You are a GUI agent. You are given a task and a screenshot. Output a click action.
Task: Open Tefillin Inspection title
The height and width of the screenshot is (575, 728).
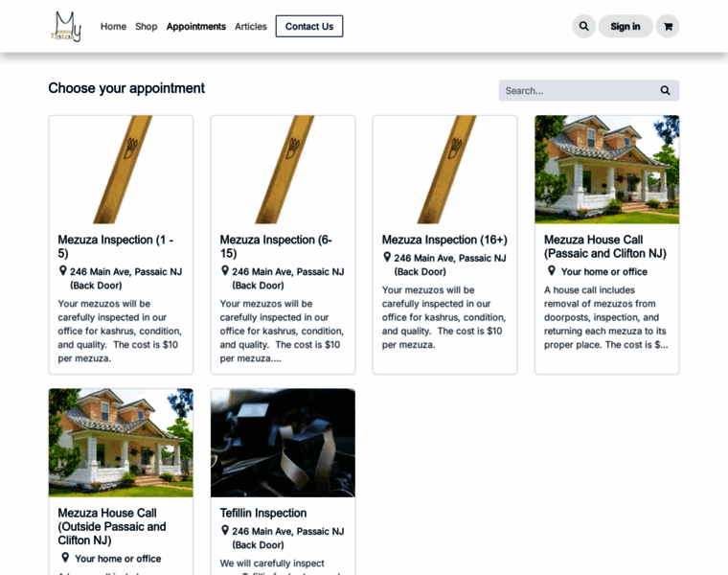263,514
